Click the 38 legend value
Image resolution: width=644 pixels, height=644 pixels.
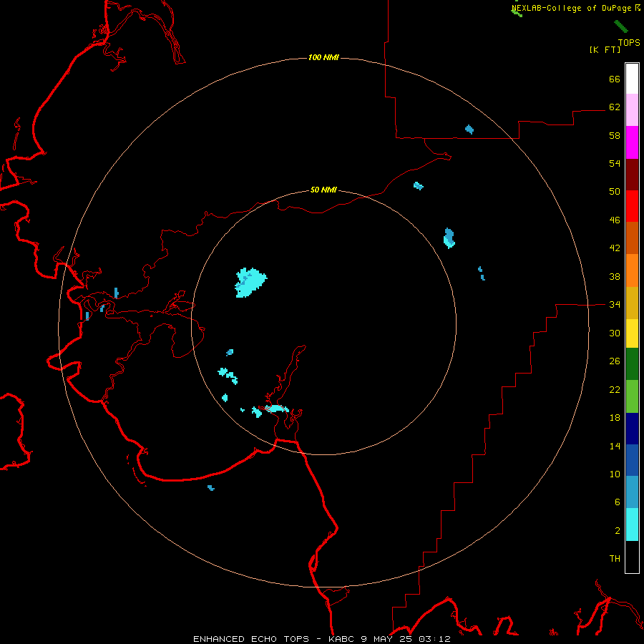615,276
